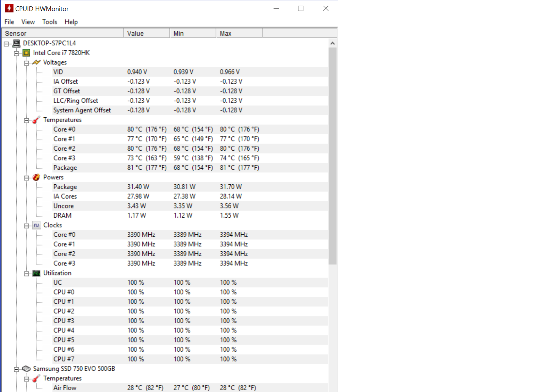The width and height of the screenshot is (545, 392).
Task: Click the Powers flame icon
Action: tap(36, 178)
